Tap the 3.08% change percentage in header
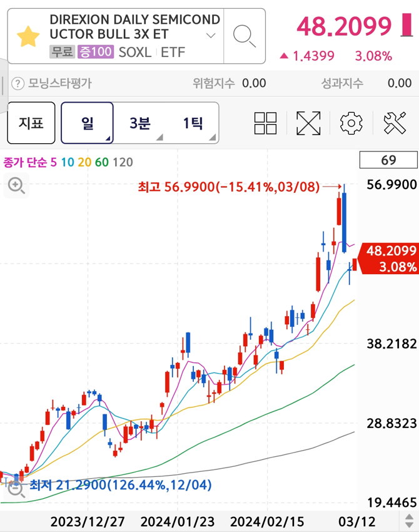This screenshot has height=532, width=419. [x=373, y=56]
